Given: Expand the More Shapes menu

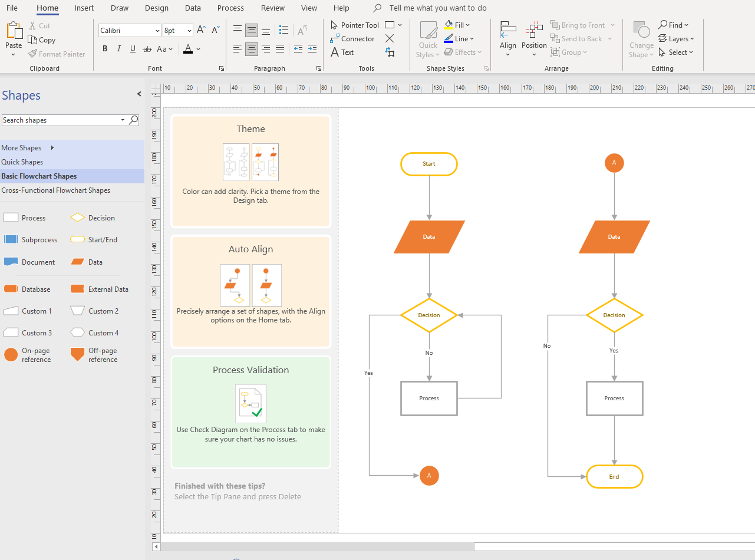Looking at the screenshot, I should (x=21, y=147).
